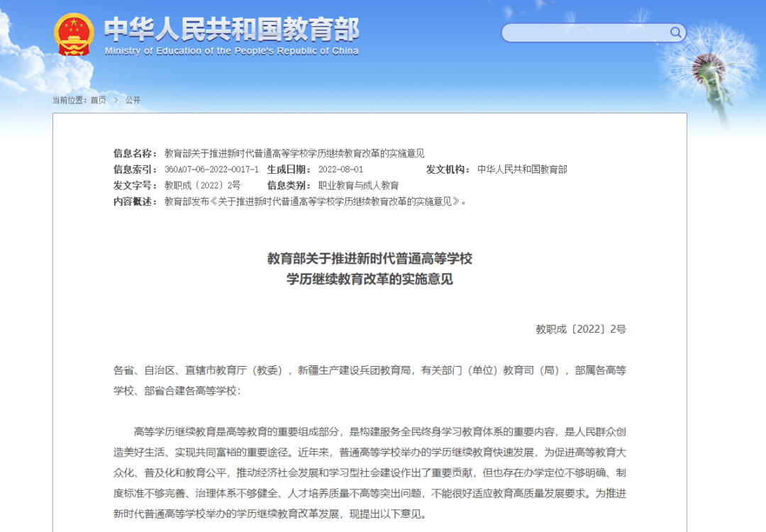The image size is (766, 532).
Task: Click the 发文机构 label
Action: pos(448,170)
